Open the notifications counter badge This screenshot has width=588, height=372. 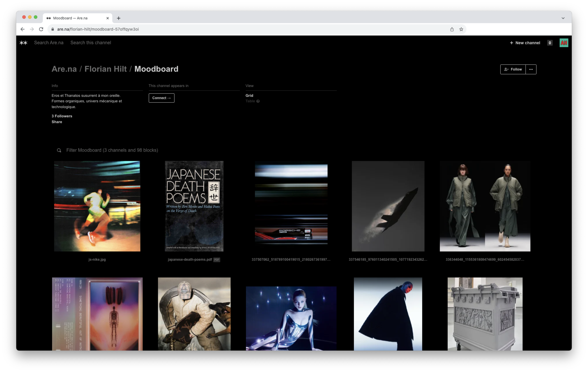tap(550, 43)
